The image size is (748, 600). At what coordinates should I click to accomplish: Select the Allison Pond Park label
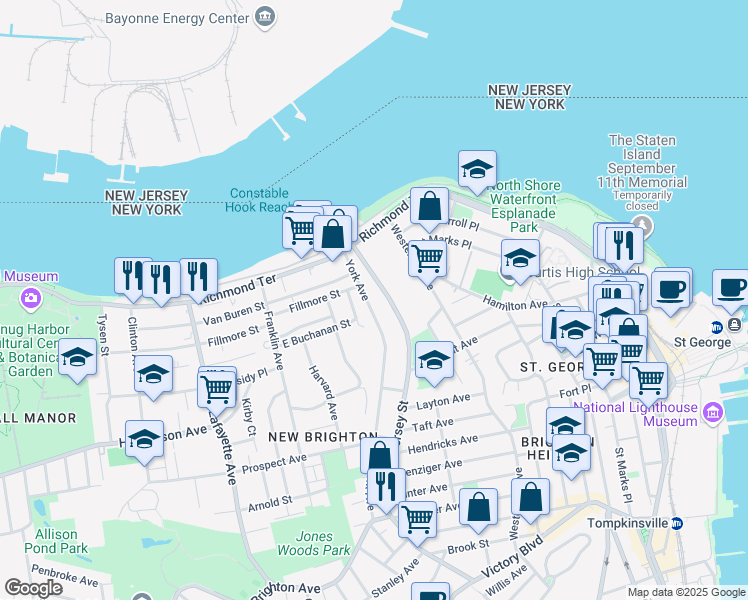pyautogui.click(x=56, y=541)
